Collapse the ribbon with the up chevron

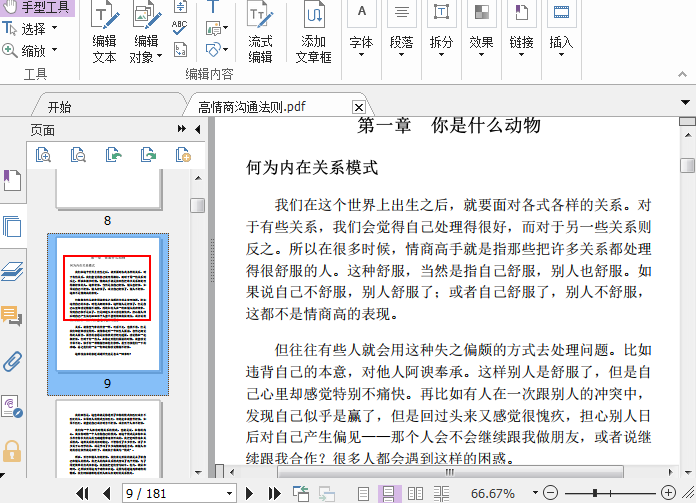tap(682, 74)
